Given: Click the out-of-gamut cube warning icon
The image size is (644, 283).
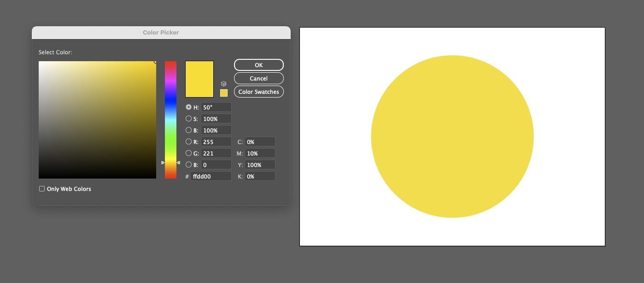Looking at the screenshot, I should coord(223,83).
